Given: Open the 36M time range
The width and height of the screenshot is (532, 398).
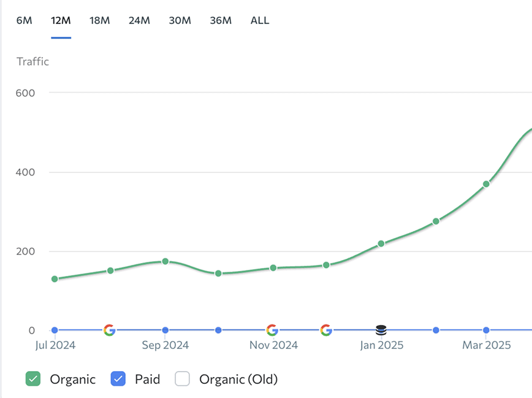Looking at the screenshot, I should pyautogui.click(x=221, y=20).
